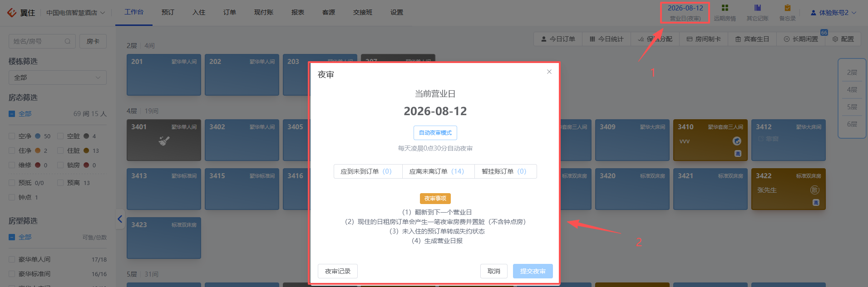This screenshot has width=868, height=287.
Task: Select room card 3412
Action: point(789,140)
